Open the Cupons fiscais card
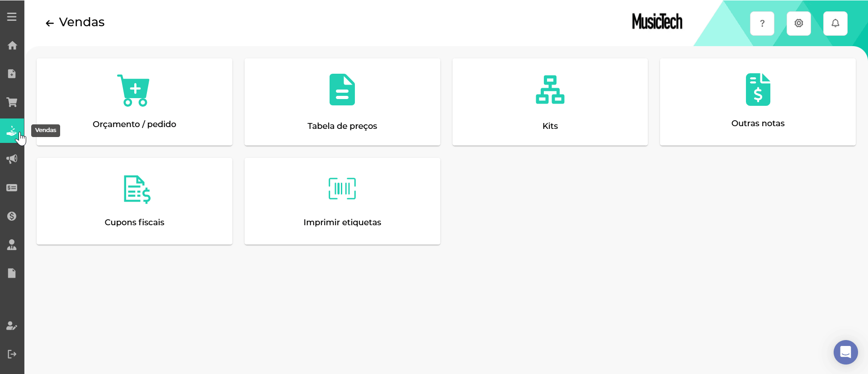Viewport: 868px width, 374px height. (x=134, y=201)
